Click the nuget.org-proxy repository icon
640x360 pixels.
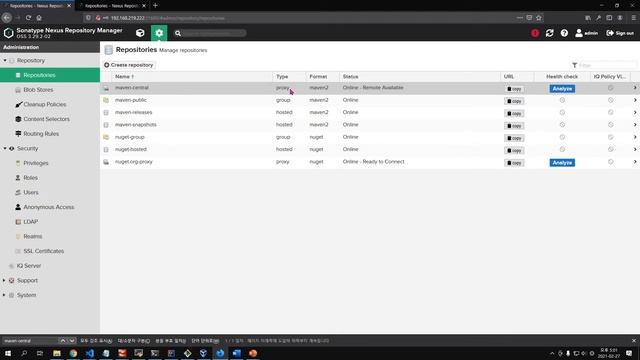click(x=106, y=162)
